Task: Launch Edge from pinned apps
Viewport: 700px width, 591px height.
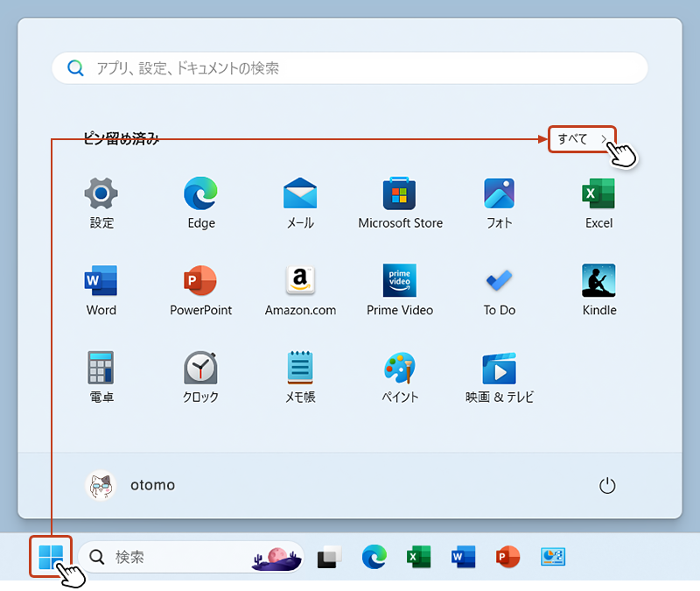Action: (x=201, y=203)
